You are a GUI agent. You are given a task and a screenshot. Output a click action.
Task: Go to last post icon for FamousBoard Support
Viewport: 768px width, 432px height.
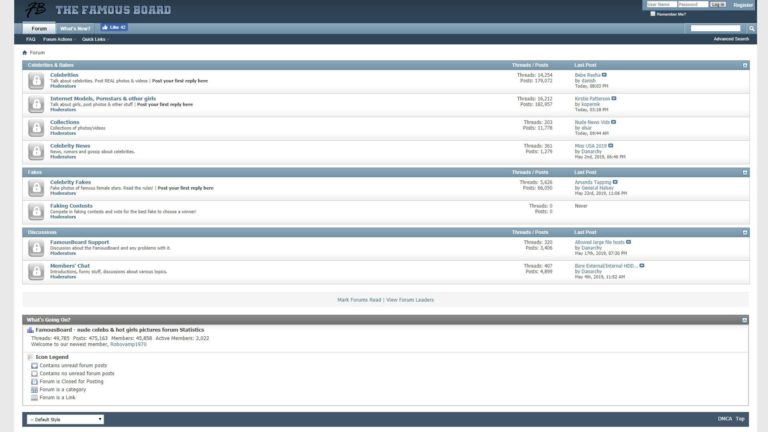[x=629, y=242]
